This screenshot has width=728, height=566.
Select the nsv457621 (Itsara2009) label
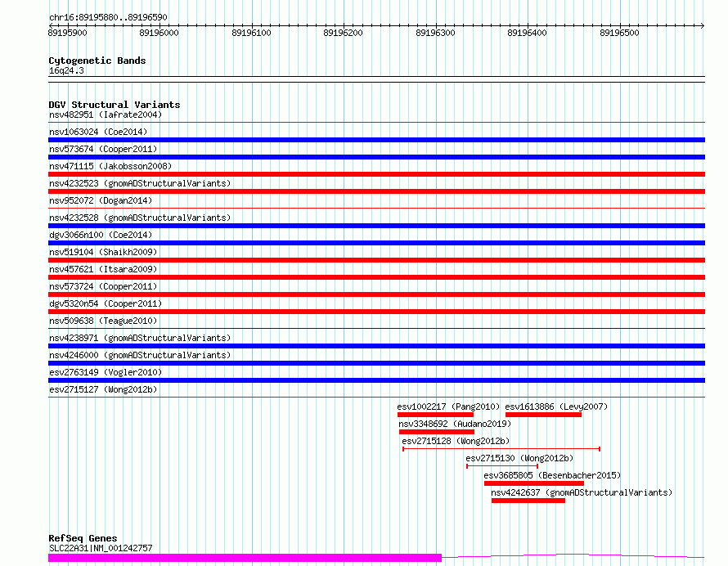103,269
